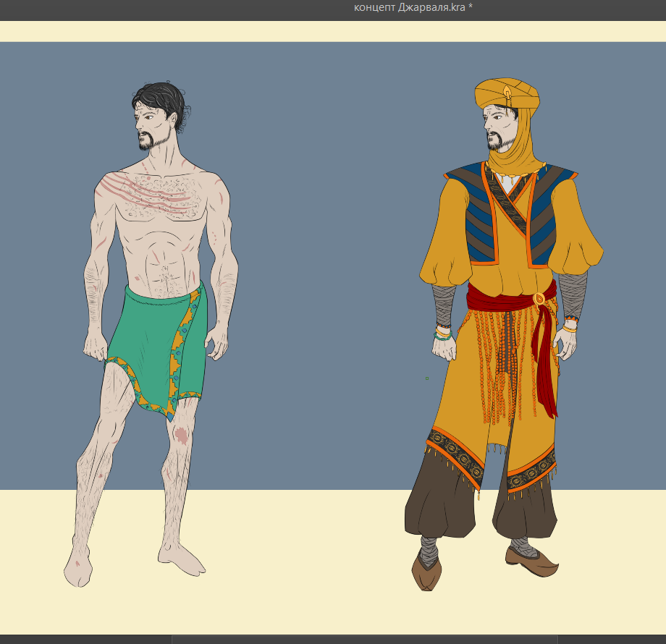
Task: Click the cream floor between the figures' feet
Action: tap(304, 564)
